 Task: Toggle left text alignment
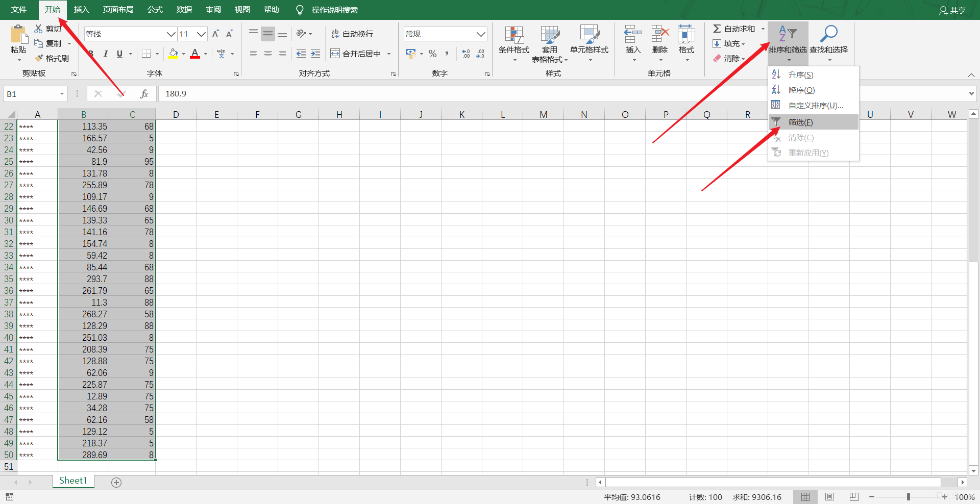(254, 54)
